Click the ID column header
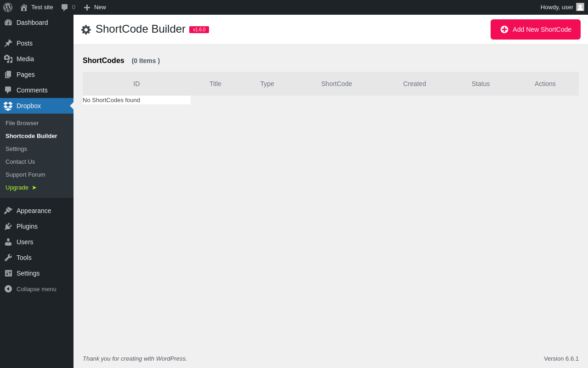Screen dimensions: 588x368 [x=136, y=84]
